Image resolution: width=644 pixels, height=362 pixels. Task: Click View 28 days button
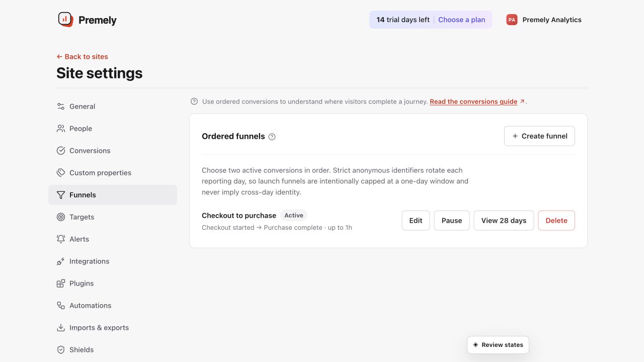(504, 221)
